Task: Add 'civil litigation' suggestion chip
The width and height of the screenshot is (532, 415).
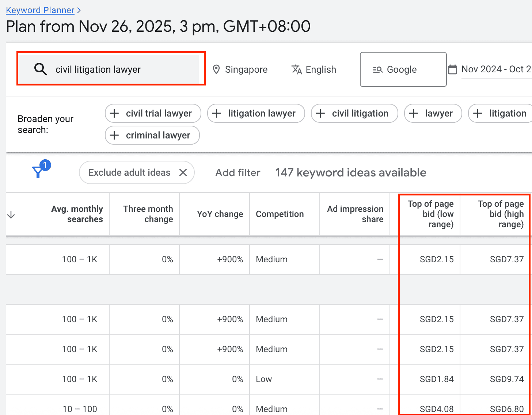Action: point(354,114)
